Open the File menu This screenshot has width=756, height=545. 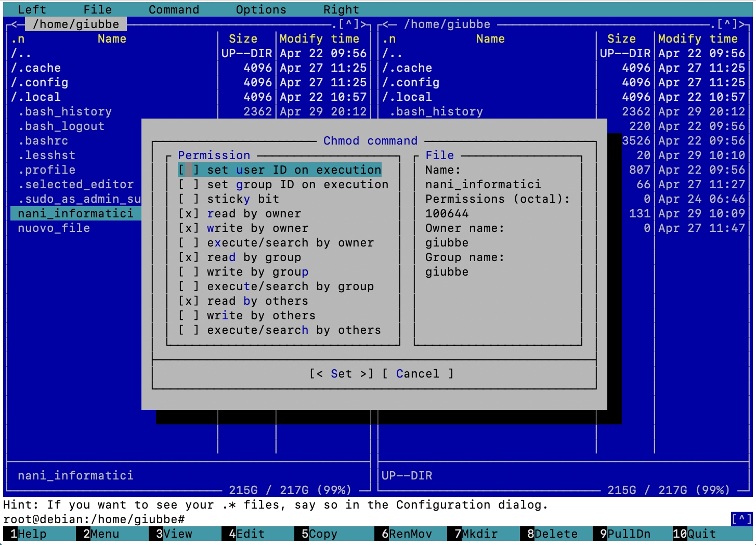[97, 9]
